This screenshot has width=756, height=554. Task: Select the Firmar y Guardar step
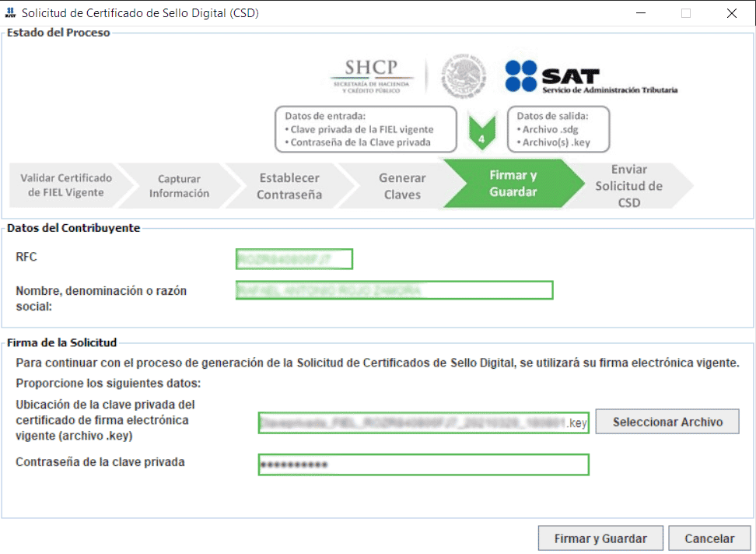(513, 184)
